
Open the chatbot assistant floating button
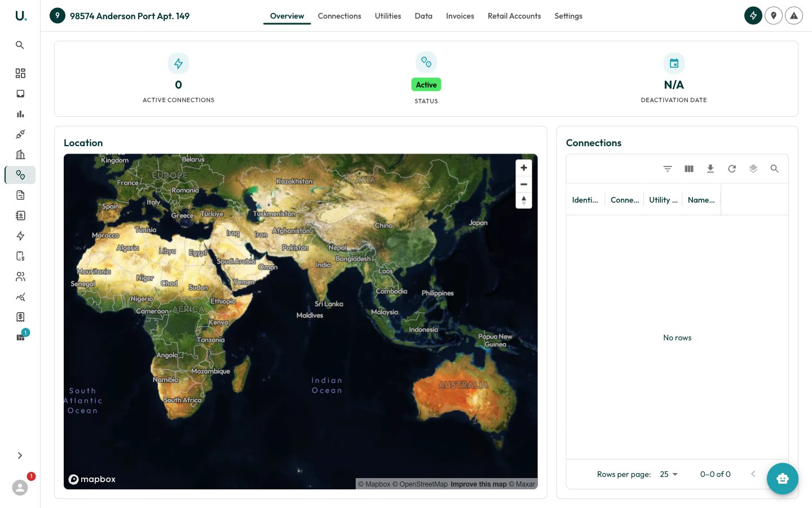pos(783,479)
